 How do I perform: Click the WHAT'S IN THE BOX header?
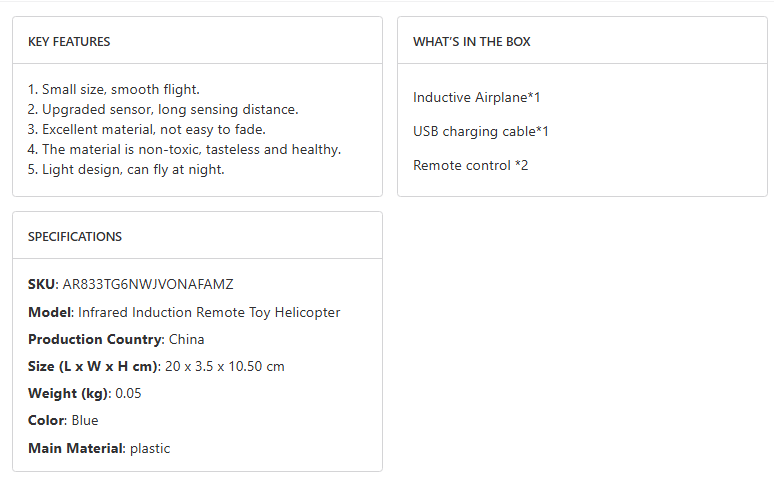(472, 42)
